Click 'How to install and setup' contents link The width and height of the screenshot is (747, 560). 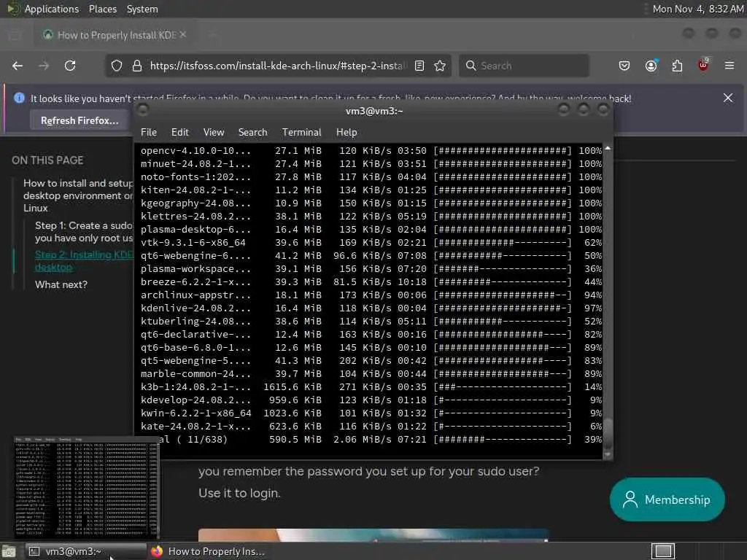[78, 195]
